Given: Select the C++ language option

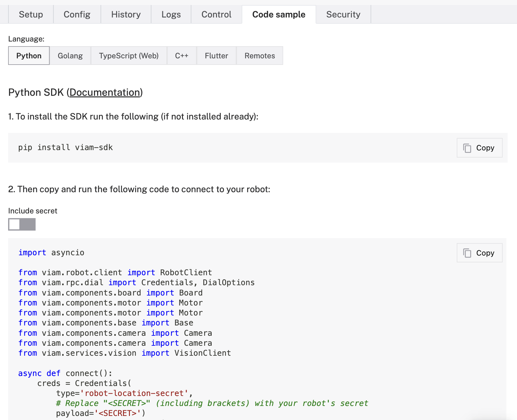Looking at the screenshot, I should (182, 56).
